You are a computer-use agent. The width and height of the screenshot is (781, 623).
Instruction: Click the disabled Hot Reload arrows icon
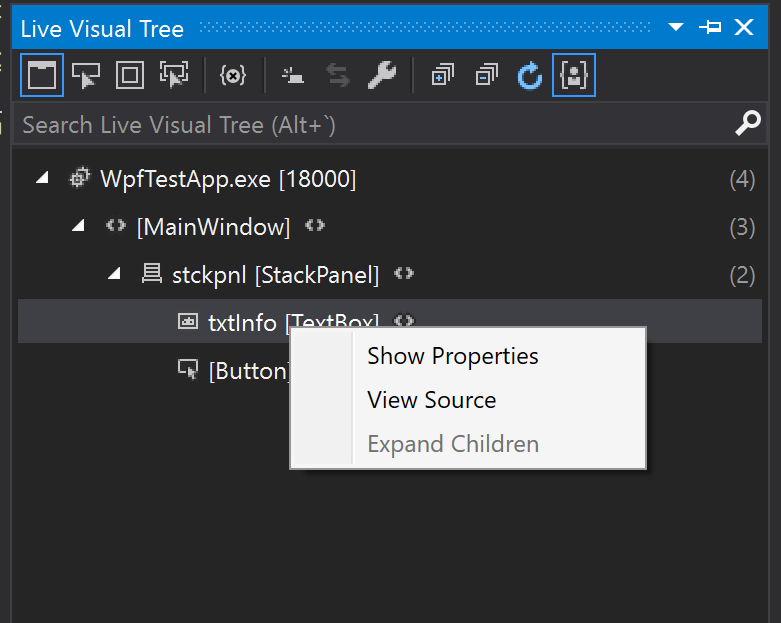pos(338,75)
